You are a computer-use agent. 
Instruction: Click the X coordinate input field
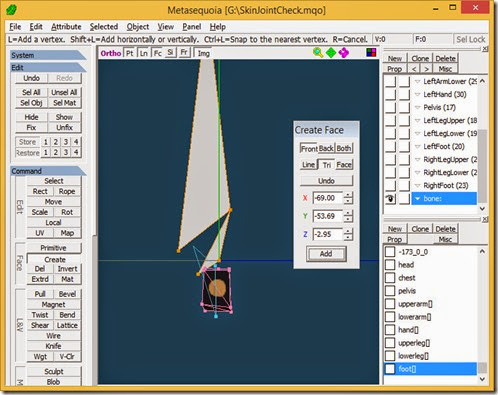[x=328, y=198]
